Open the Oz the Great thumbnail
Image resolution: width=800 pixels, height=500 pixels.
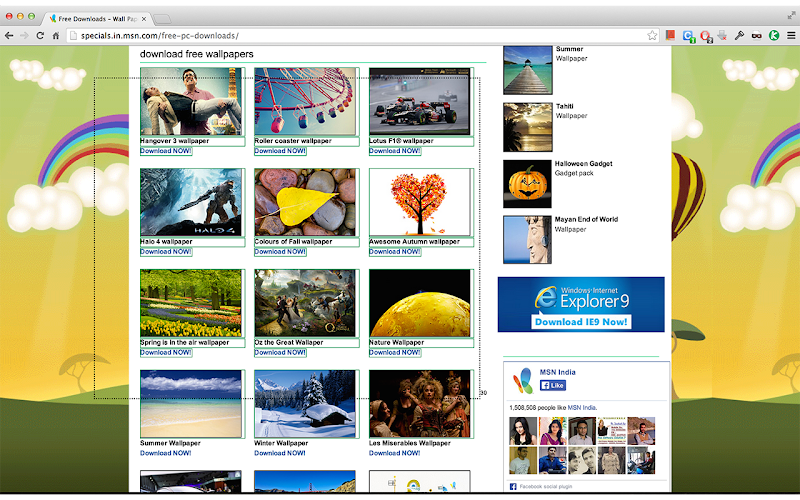(x=305, y=303)
